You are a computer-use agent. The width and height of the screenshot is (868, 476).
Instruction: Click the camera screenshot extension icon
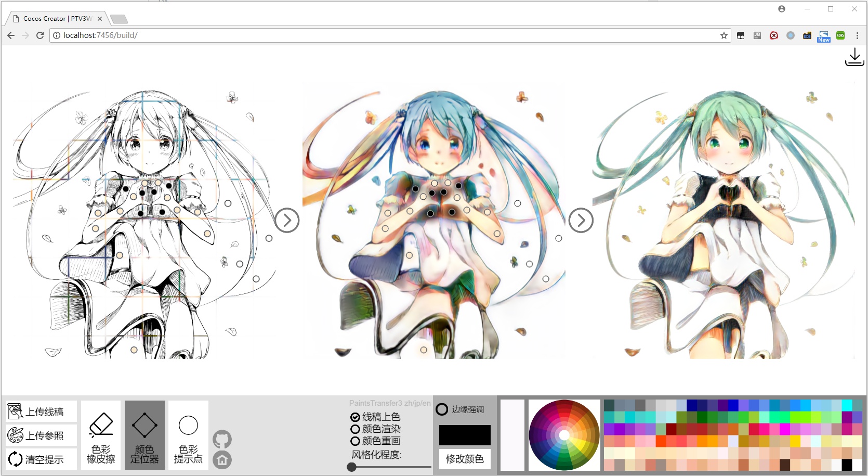point(807,35)
